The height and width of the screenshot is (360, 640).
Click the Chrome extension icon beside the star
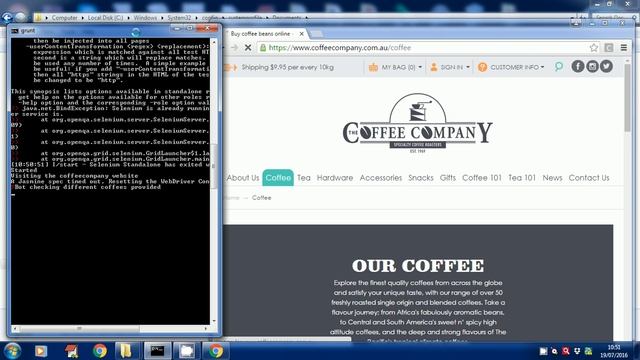coord(609,48)
